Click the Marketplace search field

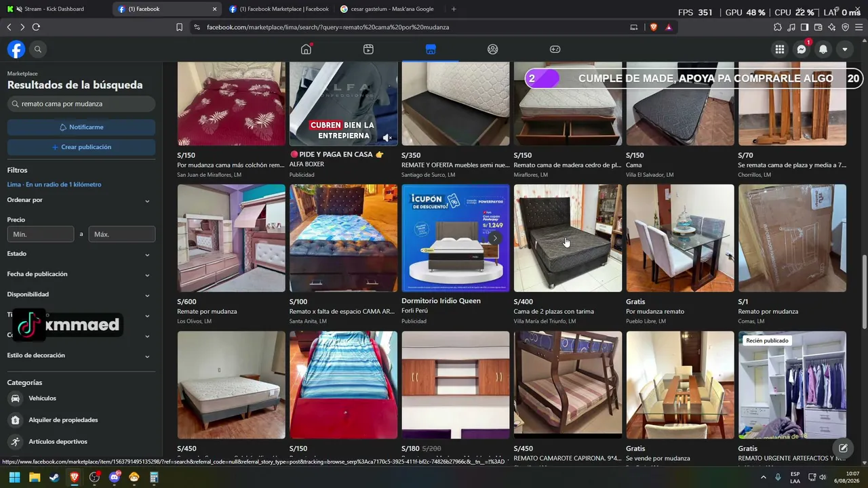(x=81, y=104)
